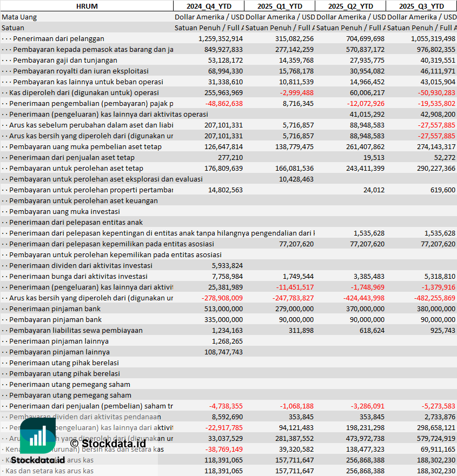Click treasury share value -4,738,355
Screen dimensions: 457x476
(x=226, y=406)
